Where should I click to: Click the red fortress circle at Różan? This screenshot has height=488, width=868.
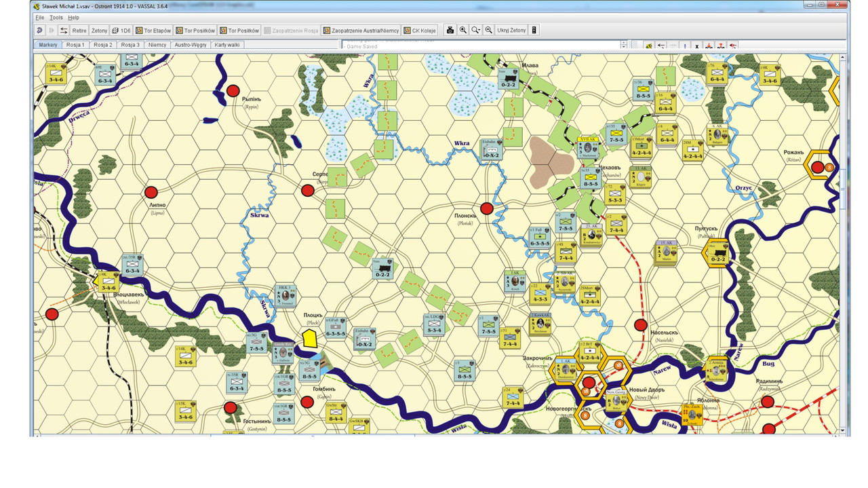point(818,167)
